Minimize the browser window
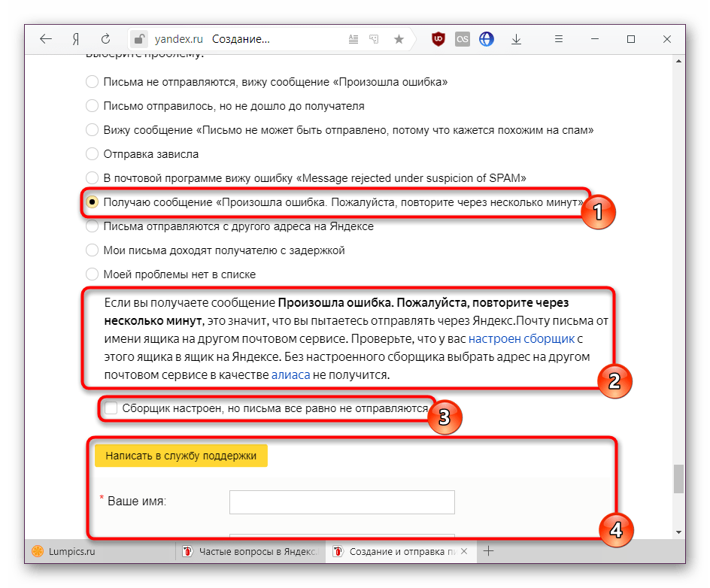The image size is (710, 588). click(x=595, y=39)
